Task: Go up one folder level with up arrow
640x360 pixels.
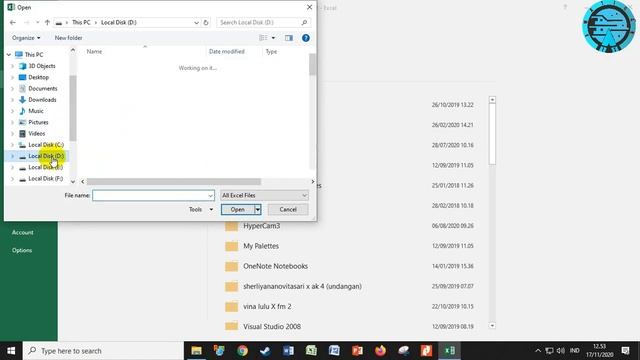Action: pos(47,22)
